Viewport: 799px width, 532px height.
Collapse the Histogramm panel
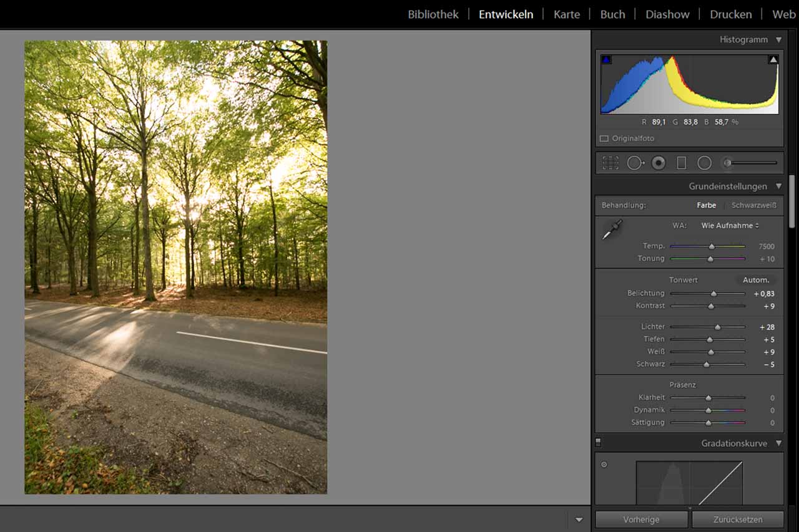click(x=778, y=40)
